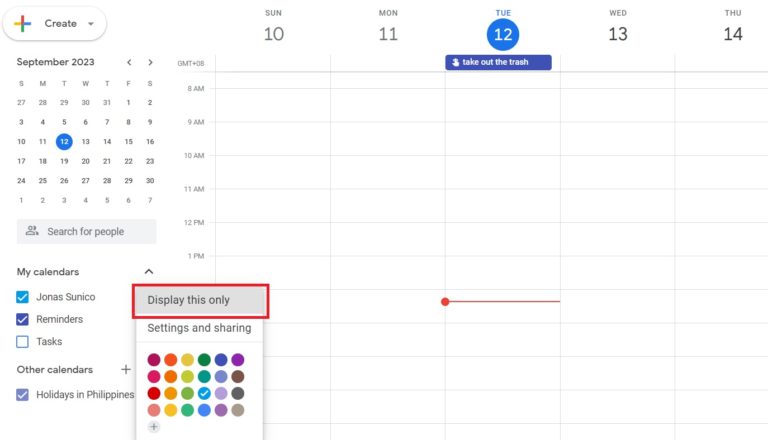Pick the brown Cocoa color swatch
The width and height of the screenshot is (768, 440).
click(x=238, y=376)
